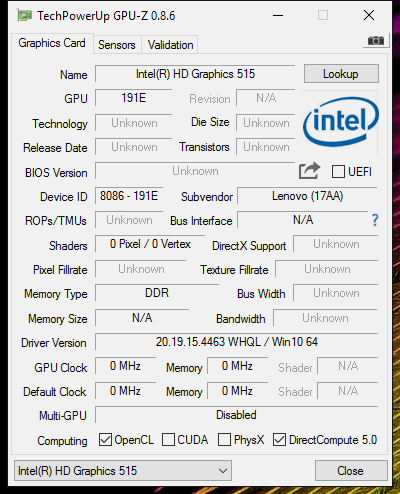Click the 'TechPowerUp GPU-Z 0.8.6' title text

(x=106, y=16)
